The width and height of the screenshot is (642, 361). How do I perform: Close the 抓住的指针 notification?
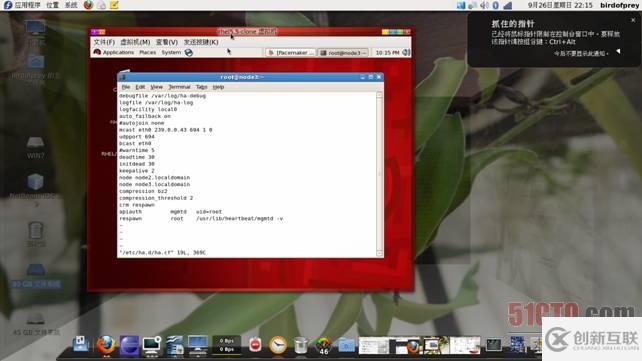coord(633,20)
